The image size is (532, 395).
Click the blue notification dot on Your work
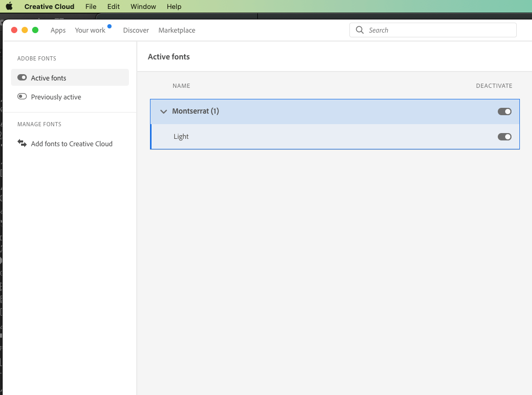(x=109, y=26)
